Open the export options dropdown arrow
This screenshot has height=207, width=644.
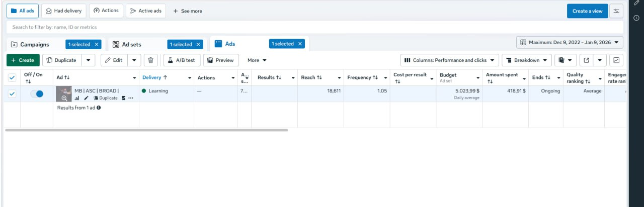tap(600, 60)
